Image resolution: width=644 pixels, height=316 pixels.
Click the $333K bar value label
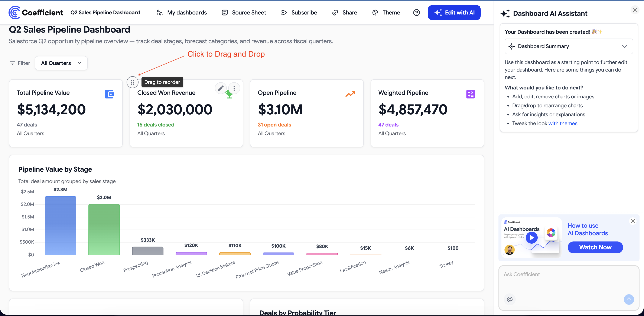point(148,240)
